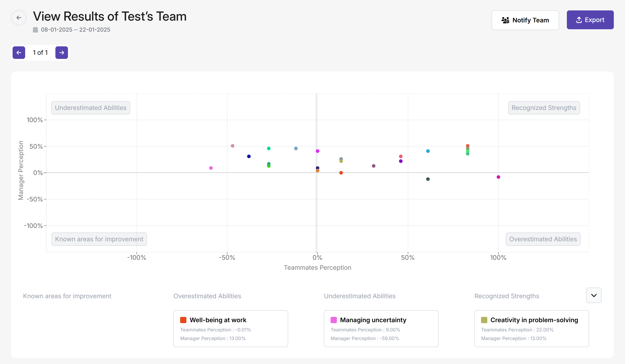Click the Overestimated Abilities column heading

pos(207,296)
